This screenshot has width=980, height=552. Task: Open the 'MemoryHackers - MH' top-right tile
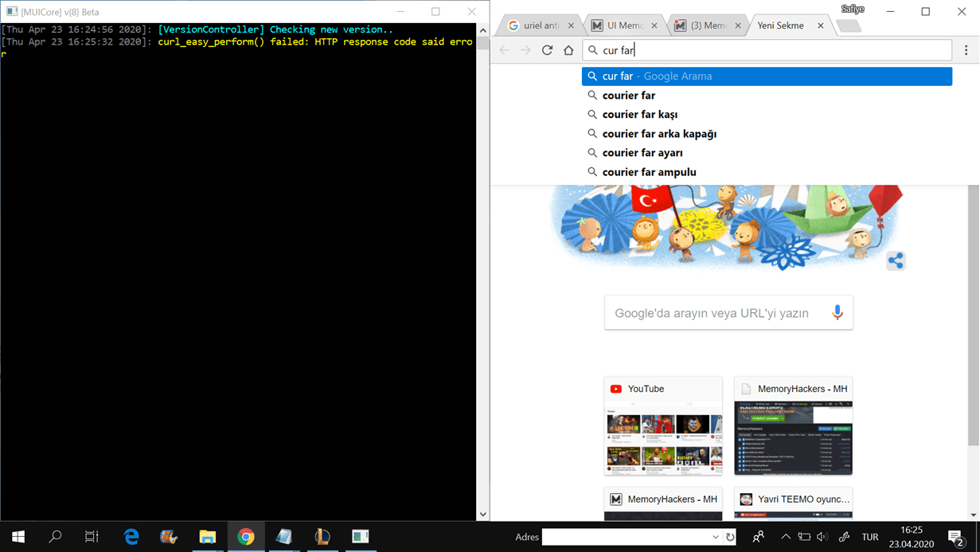point(793,426)
